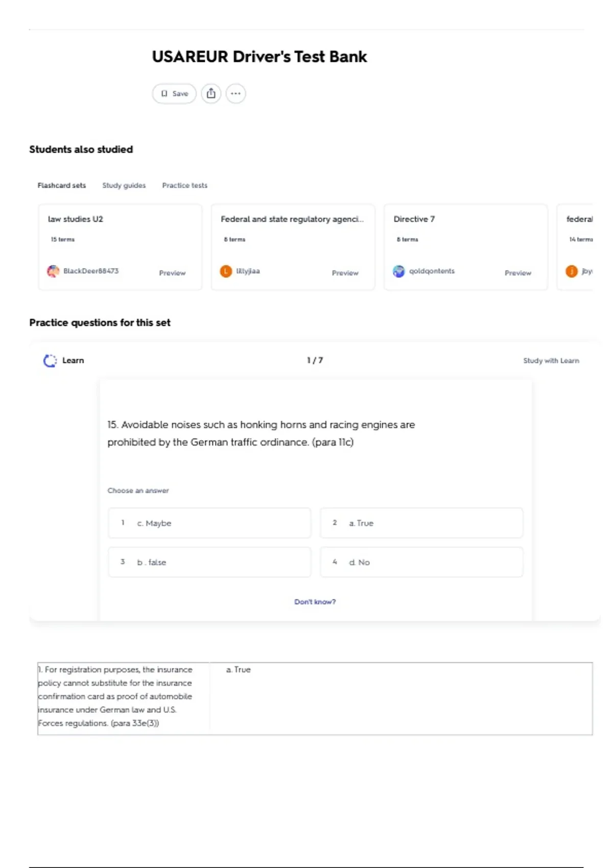This screenshot has height=868, width=613.
Task: Open Study with Learn link
Action: click(x=551, y=360)
